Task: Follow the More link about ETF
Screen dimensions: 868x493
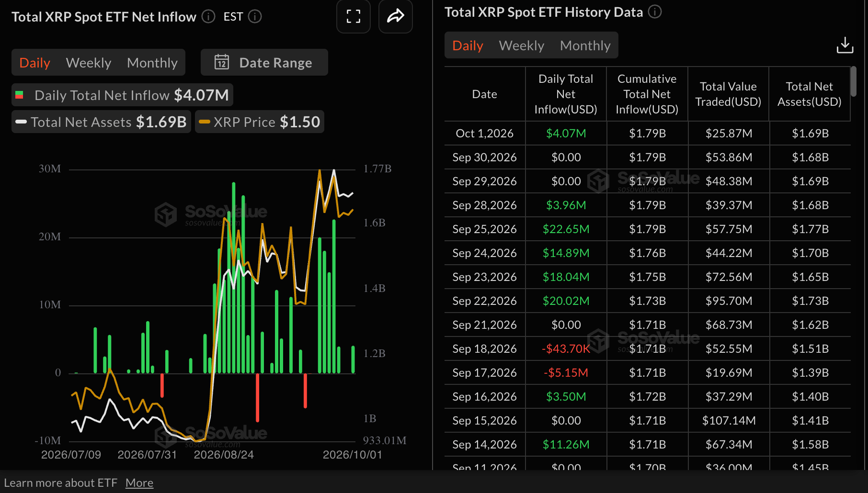Action: coord(139,483)
